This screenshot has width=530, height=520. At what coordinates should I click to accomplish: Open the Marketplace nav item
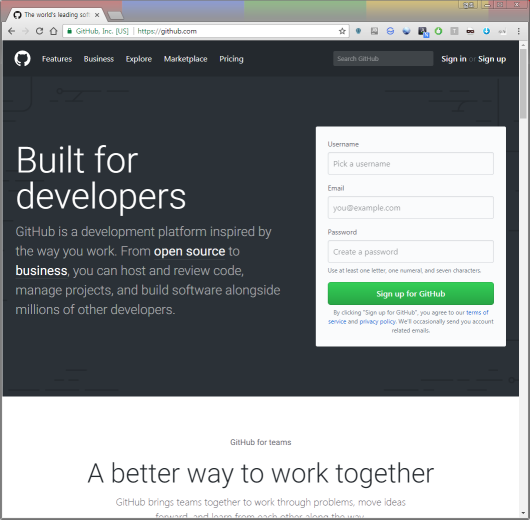click(x=186, y=59)
